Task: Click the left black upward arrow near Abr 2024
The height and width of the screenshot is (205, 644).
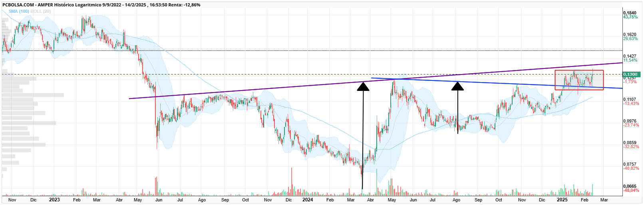Action: (x=363, y=135)
